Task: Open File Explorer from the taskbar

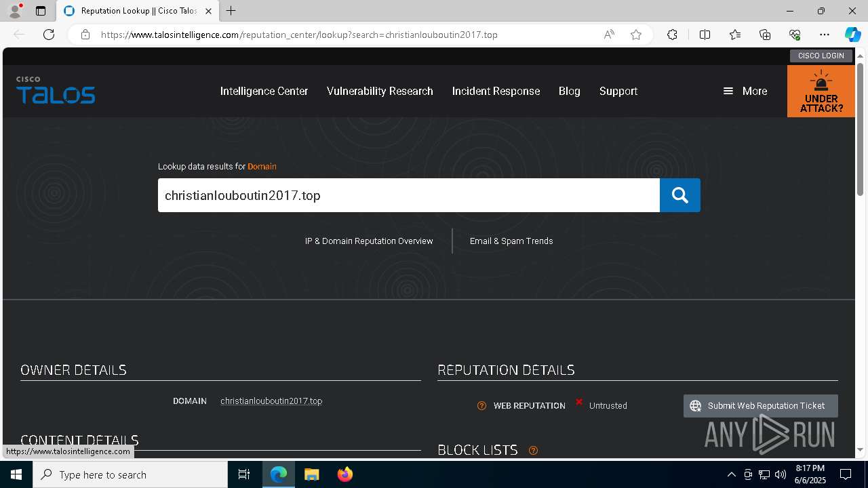Action: [311, 474]
